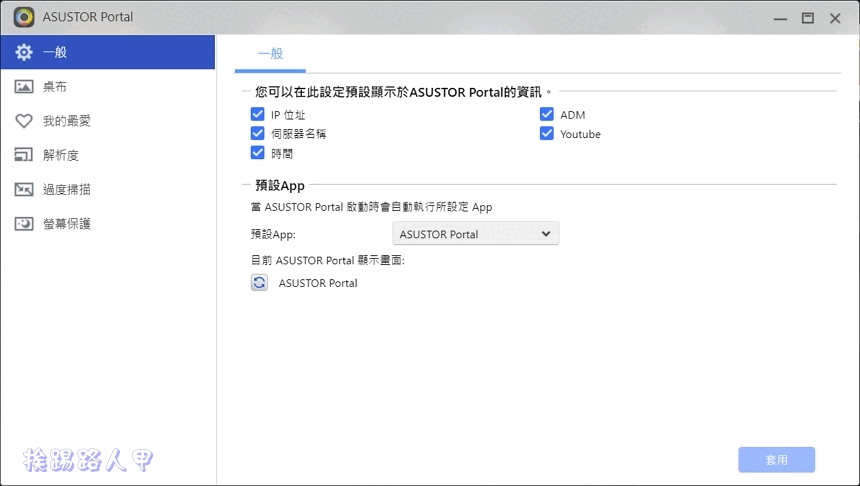The width and height of the screenshot is (860, 486).
Task: Click the 預設App section heading text
Action: tap(280, 185)
